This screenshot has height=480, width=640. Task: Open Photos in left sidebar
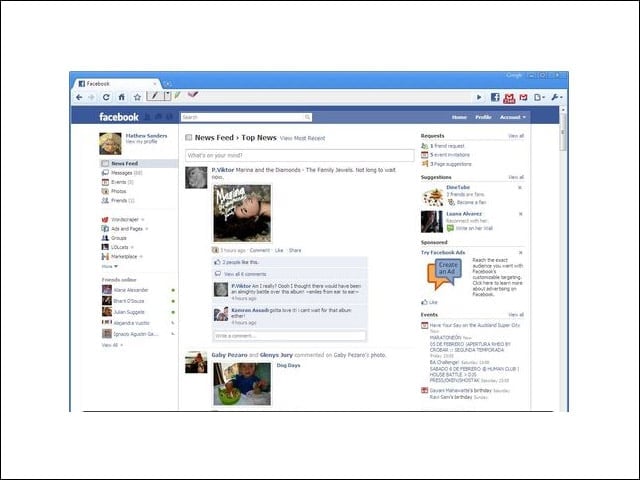point(114,191)
